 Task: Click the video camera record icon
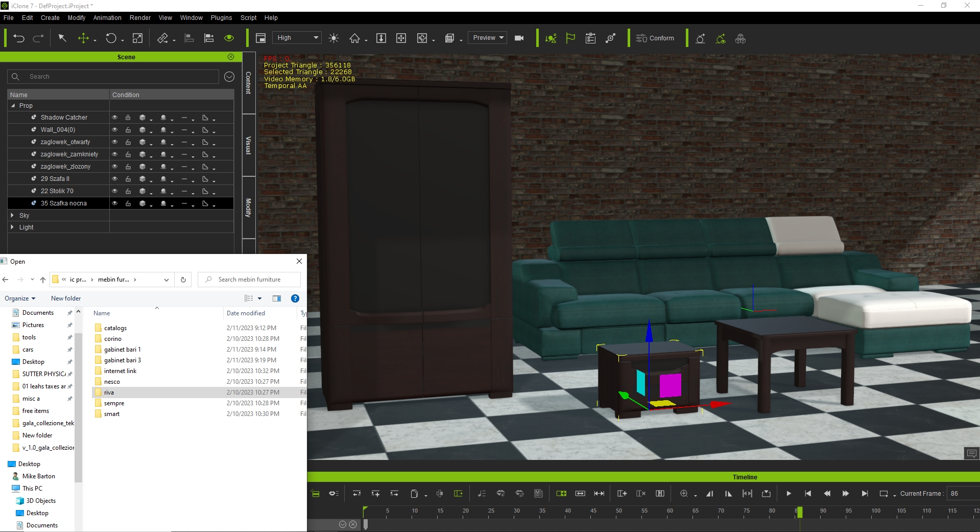519,38
